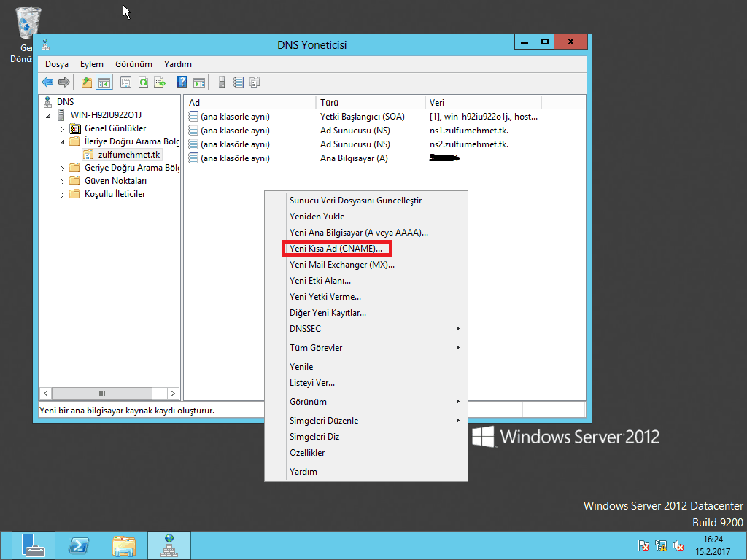Collapse the WIN-H92IU922O1J server node
This screenshot has height=560, width=747.
[x=48, y=116]
